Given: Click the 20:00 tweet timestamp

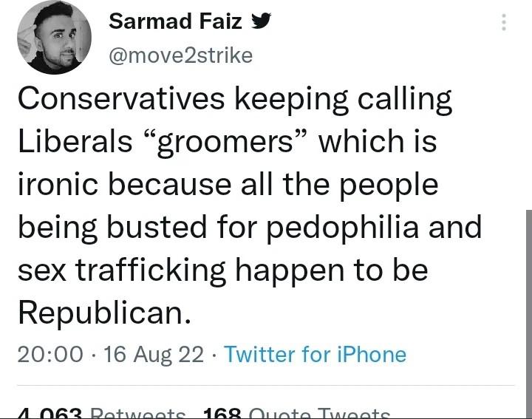Looking at the screenshot, I should click(50, 355).
